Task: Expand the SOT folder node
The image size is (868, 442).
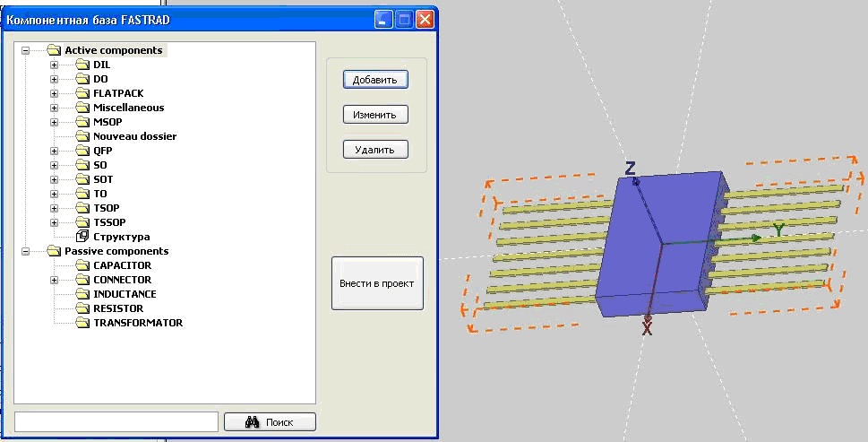Action: [55, 179]
